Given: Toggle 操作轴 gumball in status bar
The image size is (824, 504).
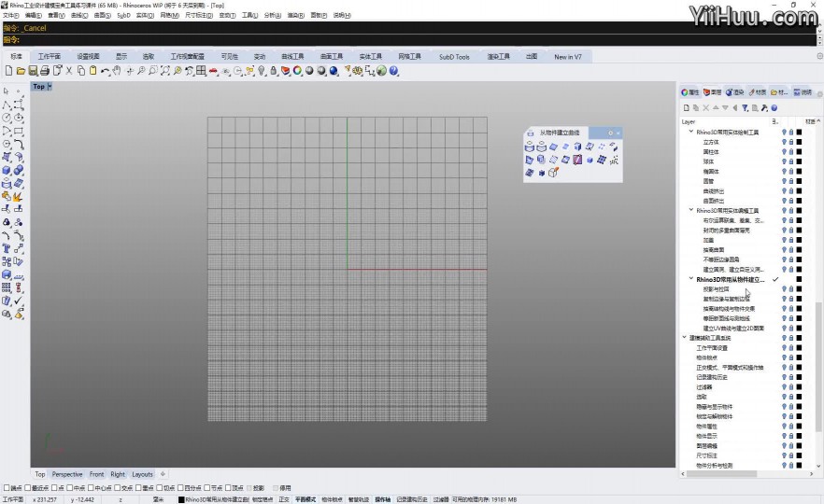Looking at the screenshot, I should tap(383, 499).
